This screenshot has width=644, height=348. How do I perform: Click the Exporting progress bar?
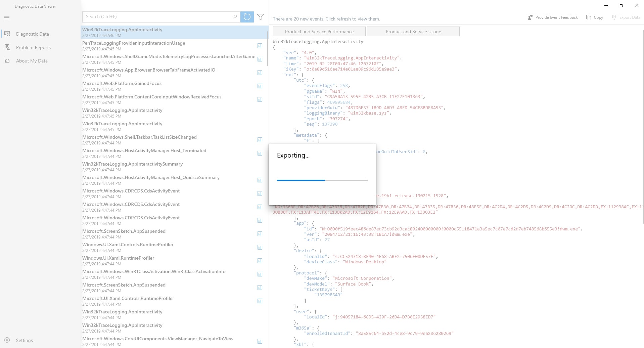click(x=322, y=180)
